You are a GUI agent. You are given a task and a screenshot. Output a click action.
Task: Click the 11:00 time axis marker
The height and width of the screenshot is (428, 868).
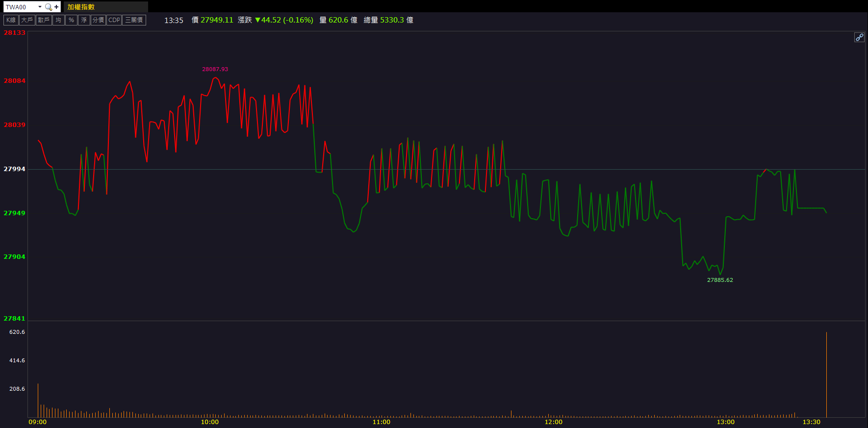click(x=382, y=422)
